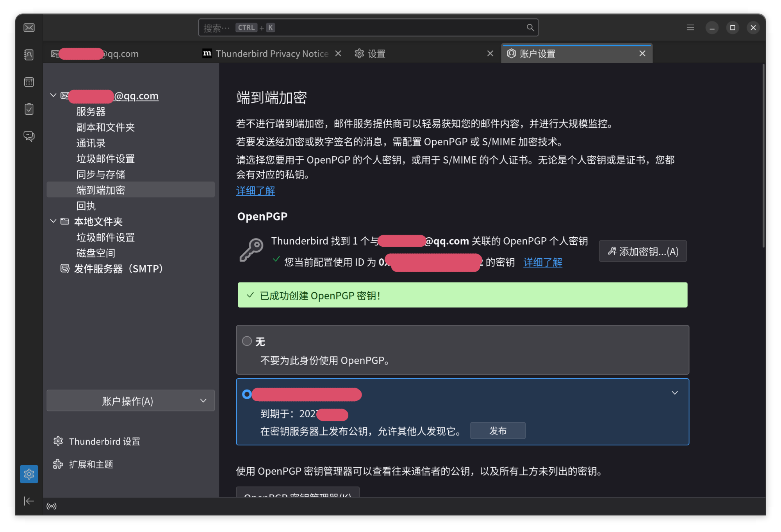781x532 pixels.
Task: Open the Mail space icon
Action: [x=29, y=28]
